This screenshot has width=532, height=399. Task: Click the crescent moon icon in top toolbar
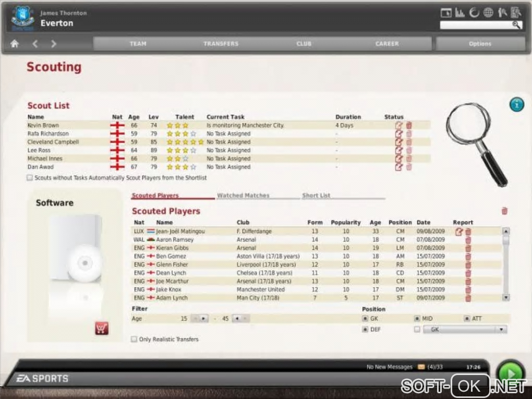(x=474, y=13)
